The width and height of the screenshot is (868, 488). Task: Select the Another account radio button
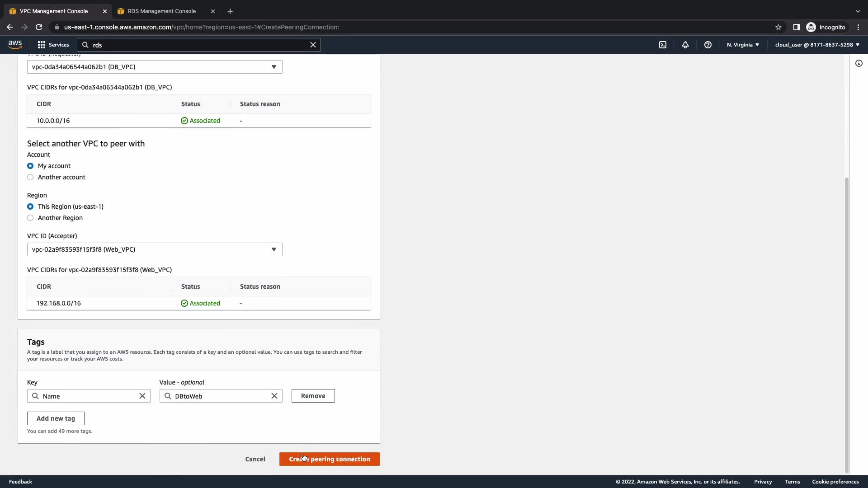pyautogui.click(x=30, y=177)
